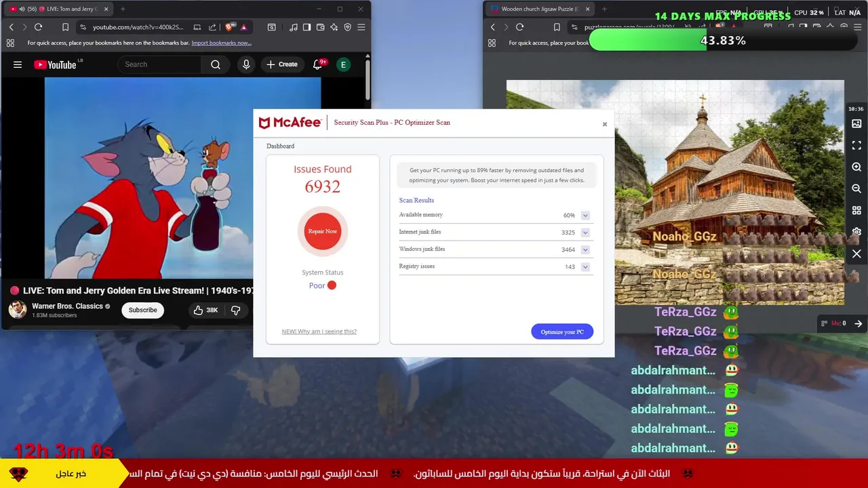
Task: Expand the Windows junk files result
Action: [x=585, y=249]
